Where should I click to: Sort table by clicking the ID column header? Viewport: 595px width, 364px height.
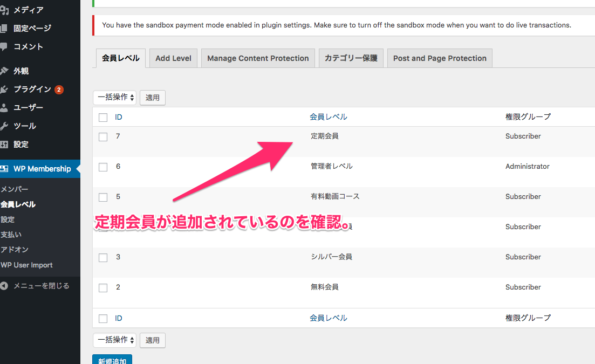click(x=118, y=116)
